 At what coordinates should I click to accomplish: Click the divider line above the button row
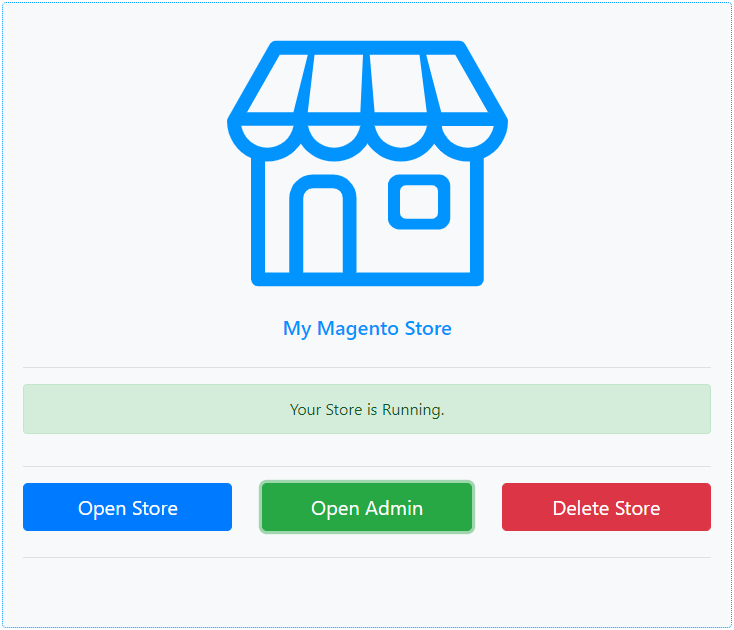[367, 466]
